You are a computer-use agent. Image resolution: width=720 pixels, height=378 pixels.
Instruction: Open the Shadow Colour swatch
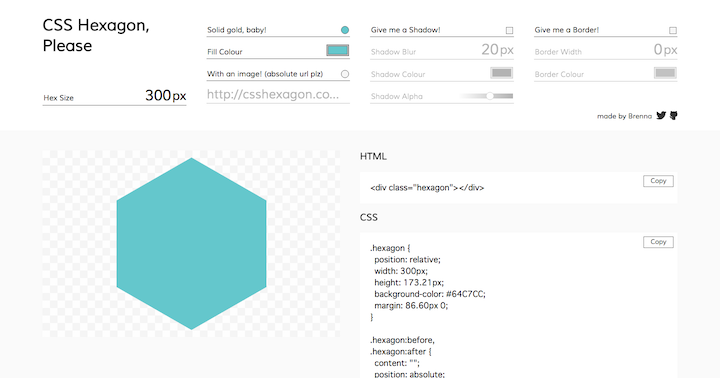pos(501,73)
